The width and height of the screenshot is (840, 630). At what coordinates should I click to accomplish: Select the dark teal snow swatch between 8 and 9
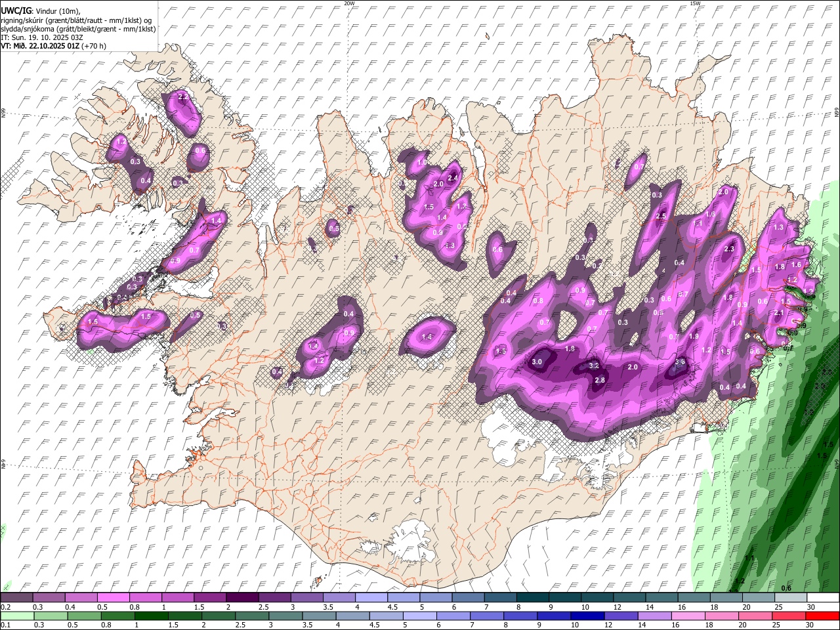(532, 598)
